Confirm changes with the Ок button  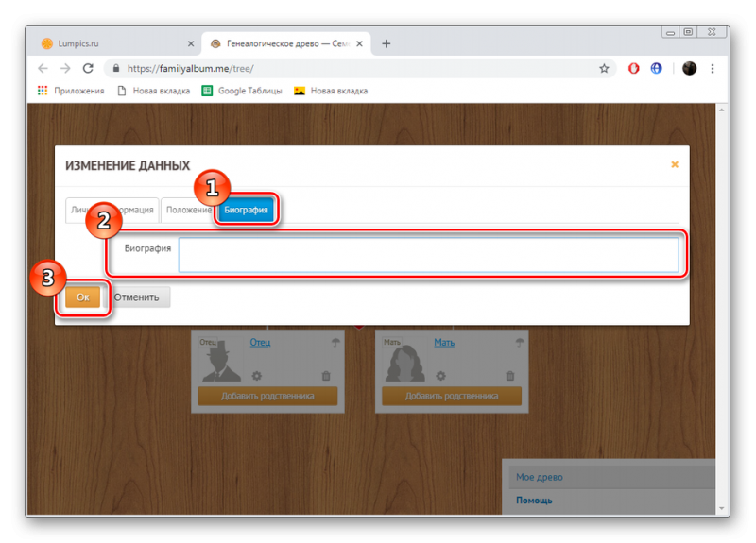[82, 297]
